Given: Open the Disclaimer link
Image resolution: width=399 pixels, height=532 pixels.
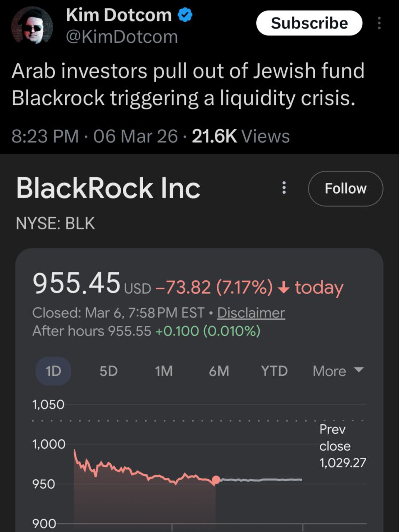Looking at the screenshot, I should tap(251, 313).
